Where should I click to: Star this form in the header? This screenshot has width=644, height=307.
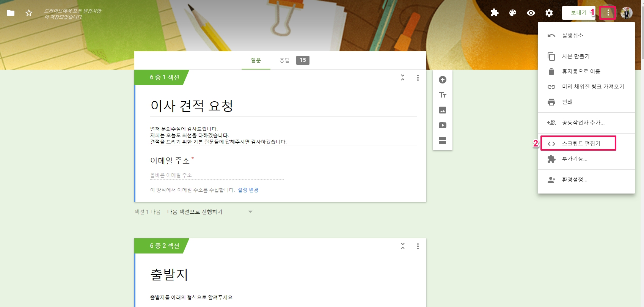29,13
